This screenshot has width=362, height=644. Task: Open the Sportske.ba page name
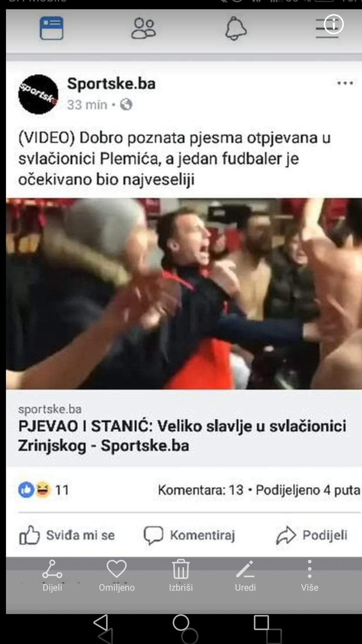[x=111, y=84]
